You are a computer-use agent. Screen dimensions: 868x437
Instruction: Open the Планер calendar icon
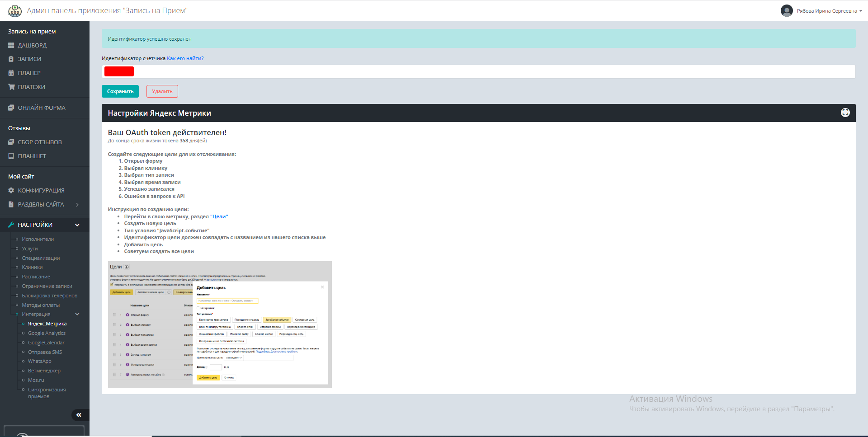coord(11,73)
